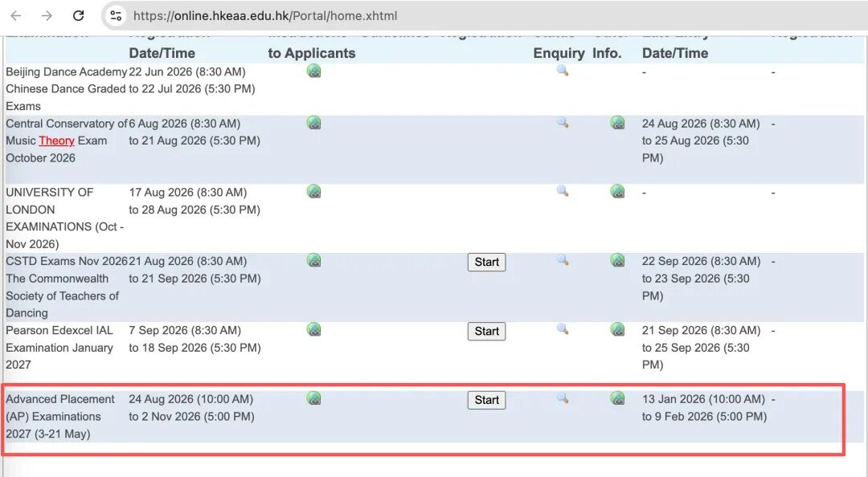
Task: Select 'CSTD Exams Nov 2026' text
Action: 67,261
